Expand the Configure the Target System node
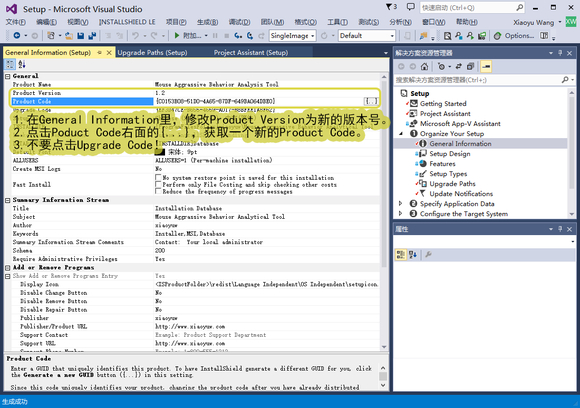The height and width of the screenshot is (408, 580). coord(401,213)
